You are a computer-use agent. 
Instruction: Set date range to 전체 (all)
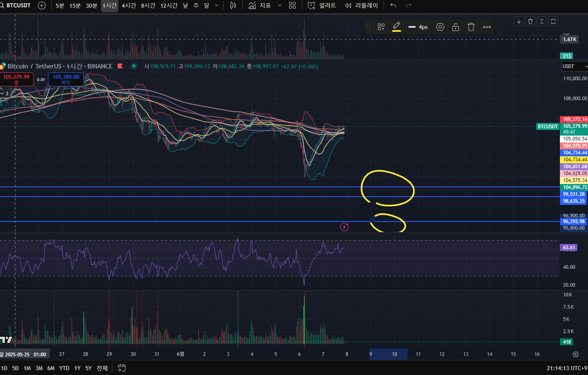point(102,368)
